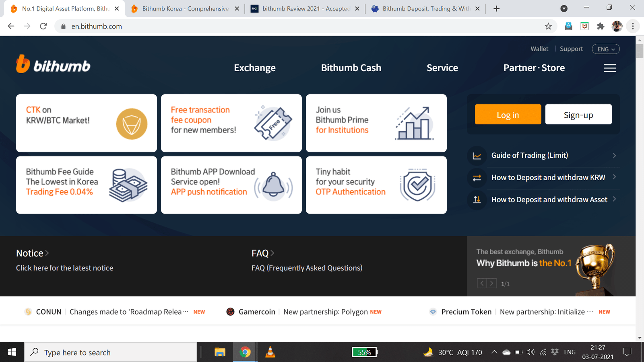644x362 pixels.
Task: Click the Bithumb Prime chart icon
Action: 415,123
